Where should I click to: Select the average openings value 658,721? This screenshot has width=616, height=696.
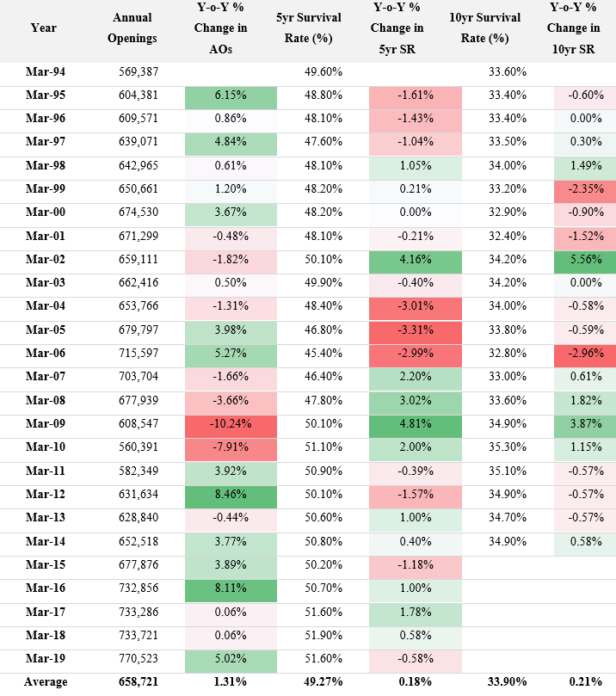[x=138, y=682]
